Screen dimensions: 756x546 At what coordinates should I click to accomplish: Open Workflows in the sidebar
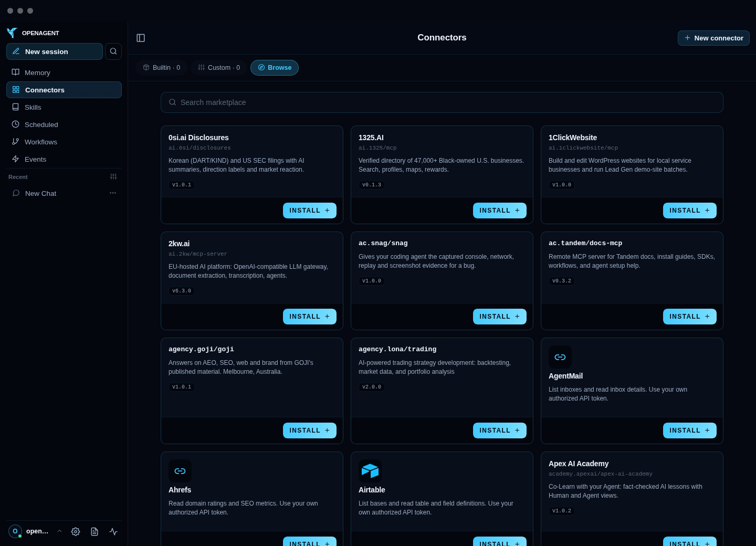coord(64,142)
